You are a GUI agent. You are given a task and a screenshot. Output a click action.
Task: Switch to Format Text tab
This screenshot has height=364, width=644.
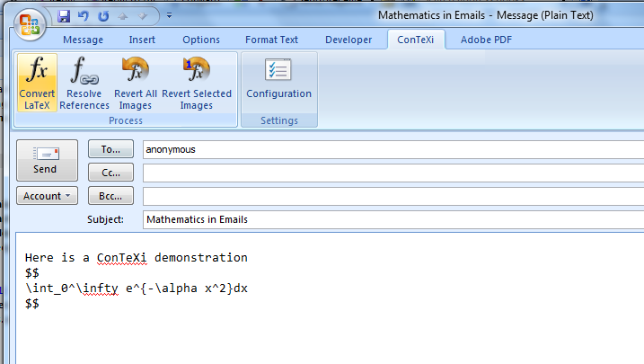[x=271, y=40]
